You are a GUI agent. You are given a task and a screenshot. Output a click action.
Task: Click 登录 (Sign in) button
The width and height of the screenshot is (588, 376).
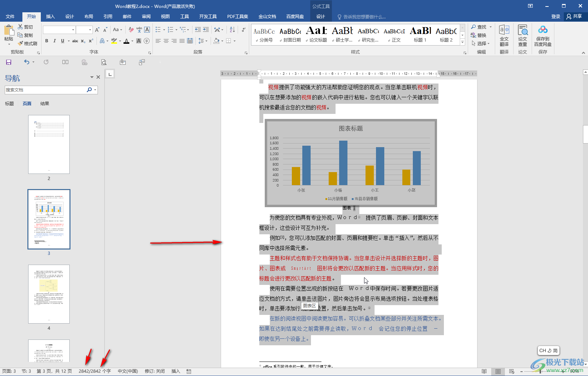click(555, 17)
